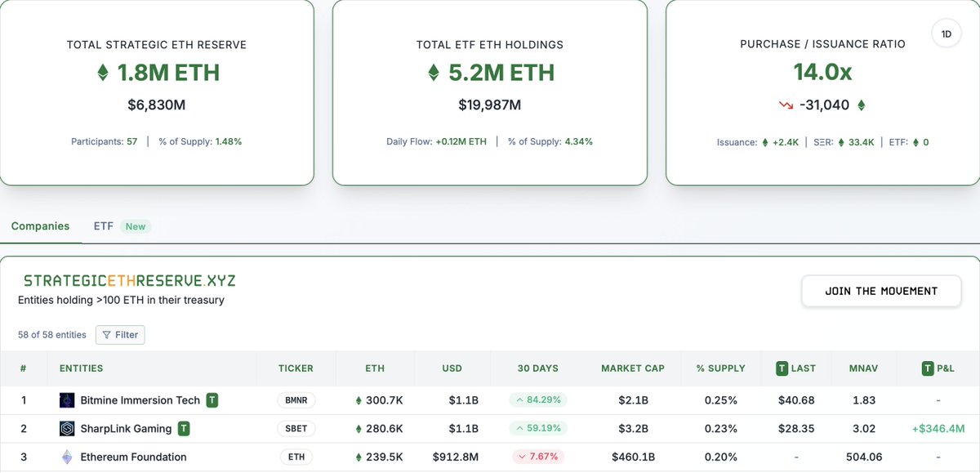Screen dimensions: 980x473
Task: Click the red downtrend arrow beside -31,040
Action: pyautogui.click(x=786, y=105)
